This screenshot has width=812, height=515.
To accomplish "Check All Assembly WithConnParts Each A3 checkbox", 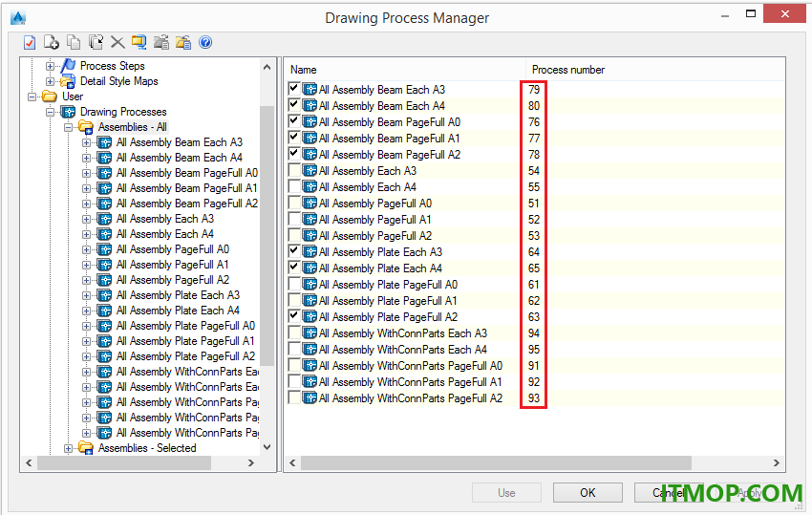I will 294,333.
